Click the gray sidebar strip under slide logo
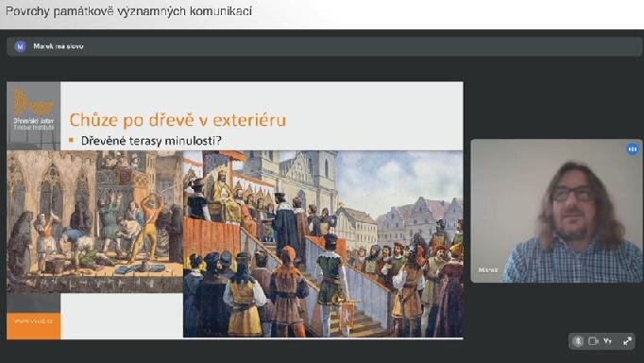The width and height of the screenshot is (644, 363). [34, 303]
